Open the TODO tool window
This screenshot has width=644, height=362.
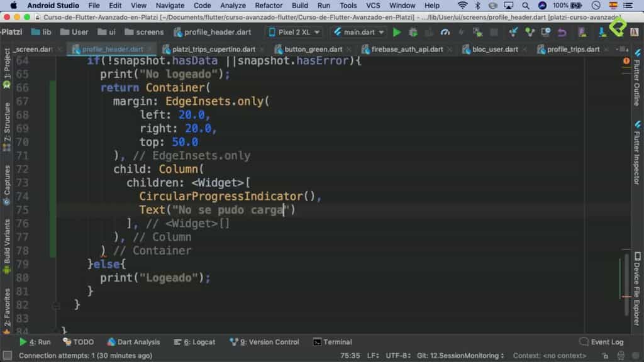point(79,342)
